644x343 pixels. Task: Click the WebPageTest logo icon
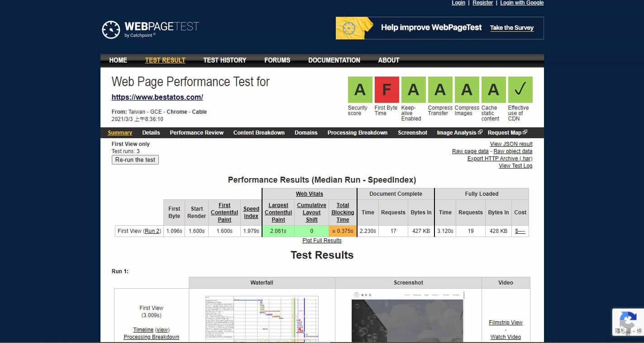[x=111, y=29]
